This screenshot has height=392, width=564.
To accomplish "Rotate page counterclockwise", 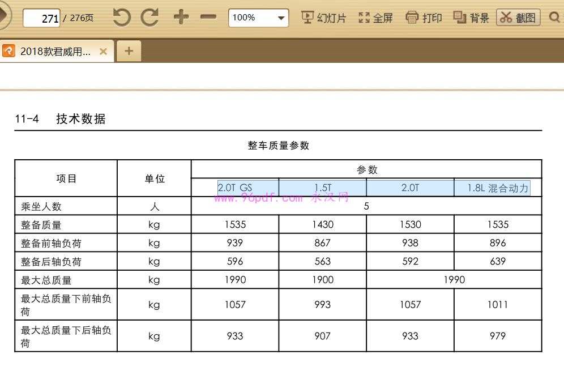I will [121, 18].
